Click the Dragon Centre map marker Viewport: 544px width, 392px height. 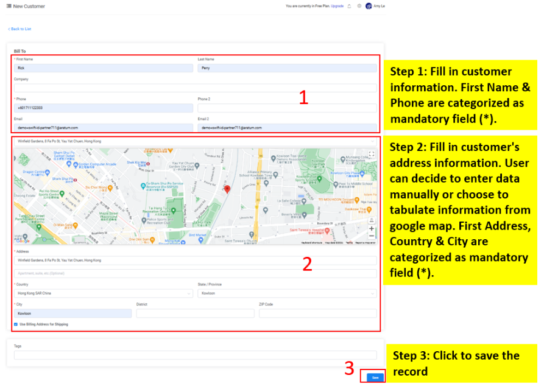48,172
